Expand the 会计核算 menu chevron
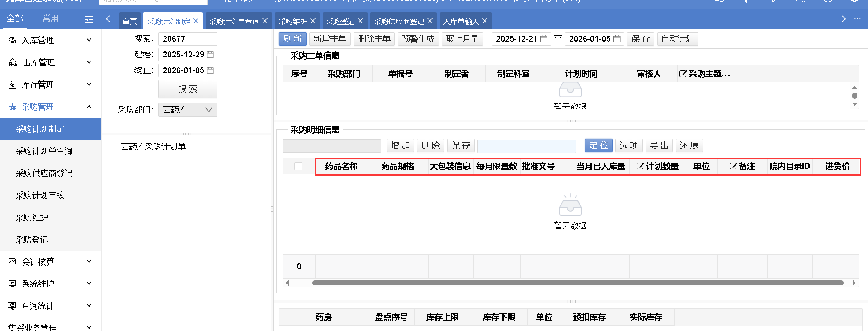 click(x=89, y=261)
